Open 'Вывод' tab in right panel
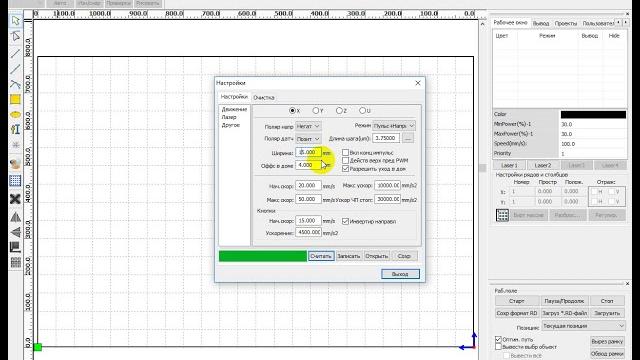 [541, 24]
